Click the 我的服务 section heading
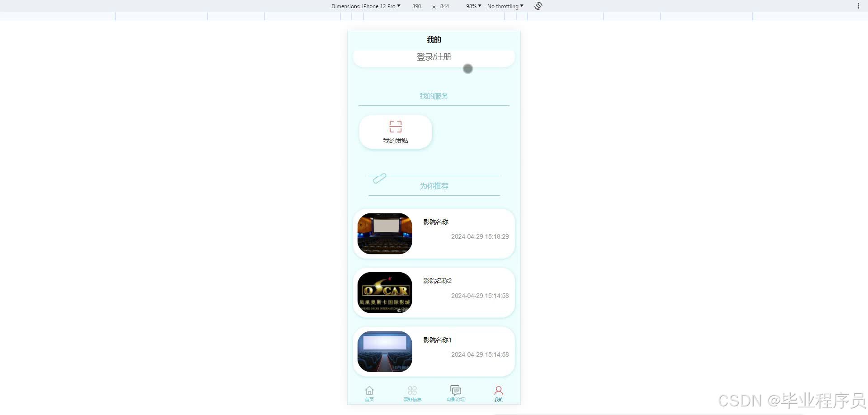The width and height of the screenshot is (868, 415). pos(434,96)
